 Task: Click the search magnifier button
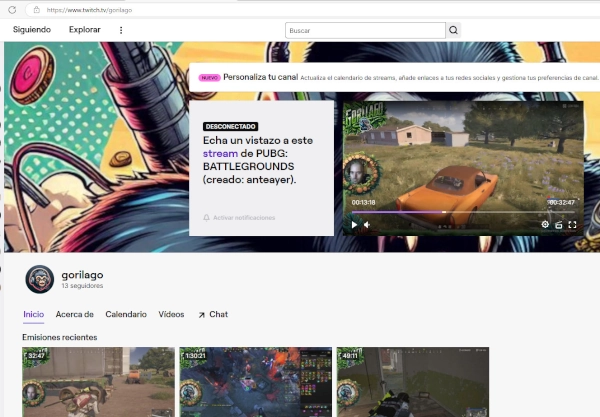pos(453,30)
